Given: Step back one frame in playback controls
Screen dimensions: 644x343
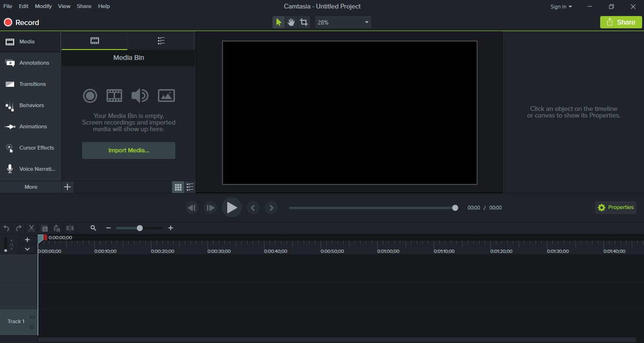Looking at the screenshot, I should 191,208.
